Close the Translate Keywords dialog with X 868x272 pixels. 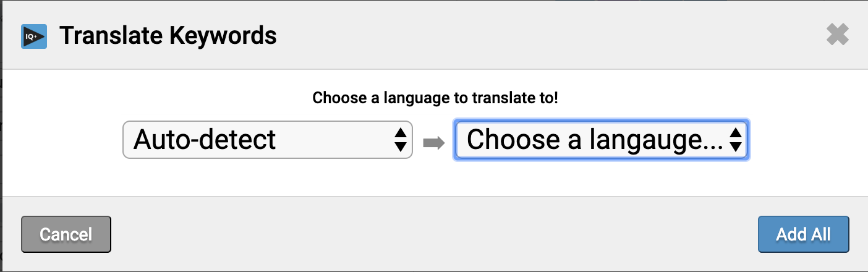click(x=837, y=35)
